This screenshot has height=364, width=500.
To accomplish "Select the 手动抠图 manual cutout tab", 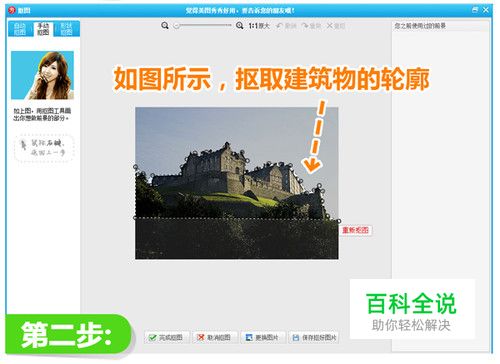I will (x=43, y=29).
